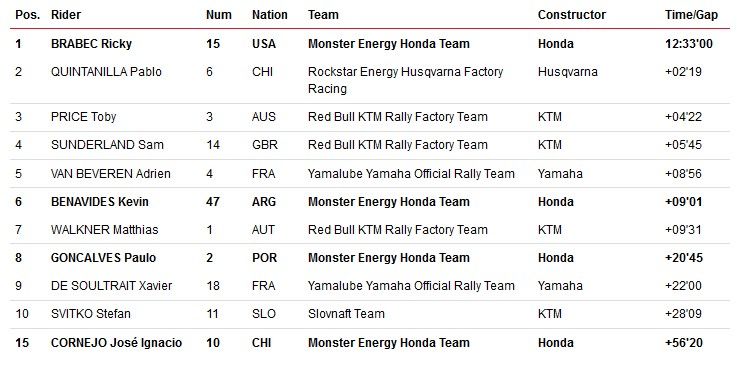Click QUINTANILLA Pablo in the rider list
Image resolution: width=737 pixels, height=367 pixels.
click(x=106, y=72)
